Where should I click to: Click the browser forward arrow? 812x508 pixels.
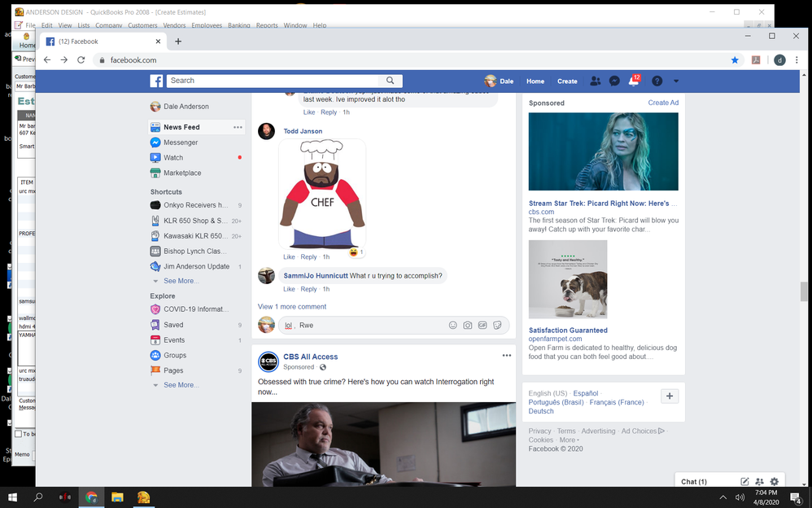[63, 59]
